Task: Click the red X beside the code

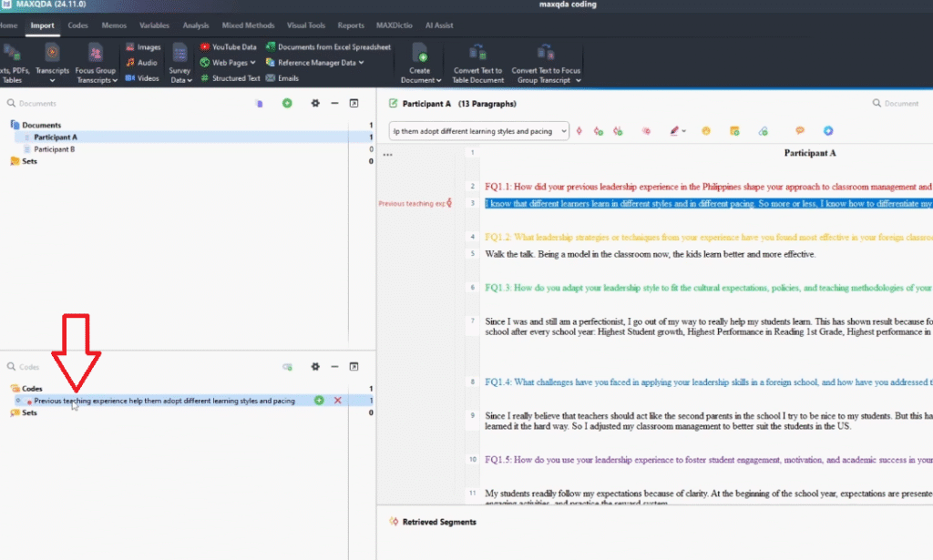Action: click(338, 401)
